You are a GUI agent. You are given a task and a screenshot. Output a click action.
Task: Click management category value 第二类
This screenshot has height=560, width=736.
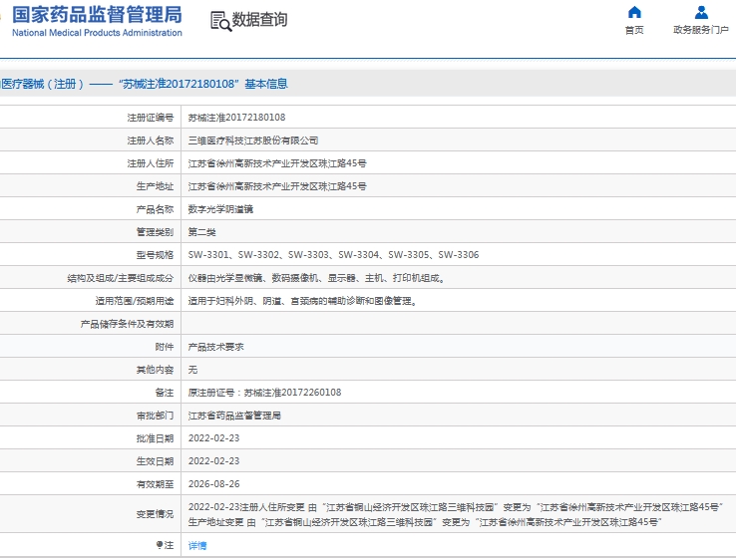click(201, 232)
